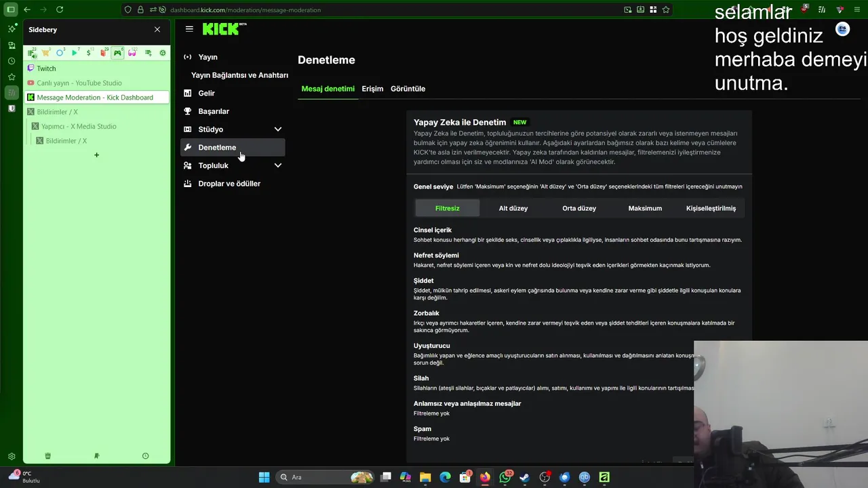868x488 pixels.
Task: Open File Explorer from taskbar
Action: (x=425, y=477)
